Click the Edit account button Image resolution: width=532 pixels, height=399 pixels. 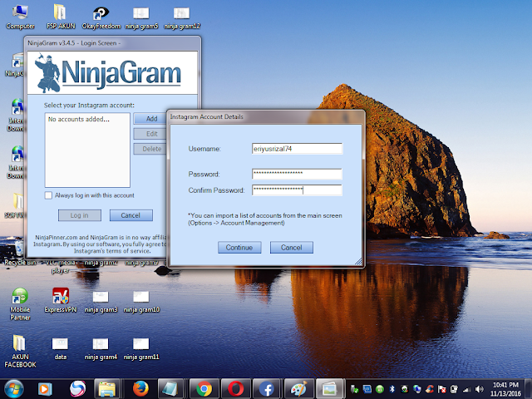click(x=151, y=134)
